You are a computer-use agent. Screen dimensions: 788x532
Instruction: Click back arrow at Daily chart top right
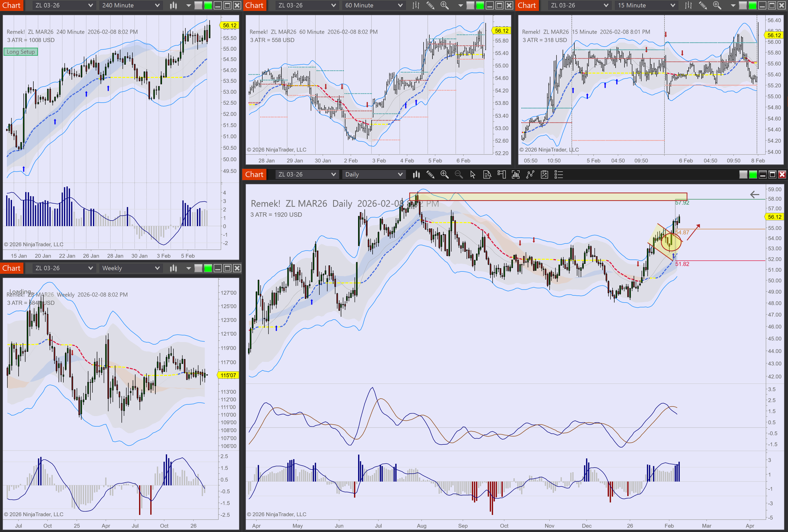point(755,195)
